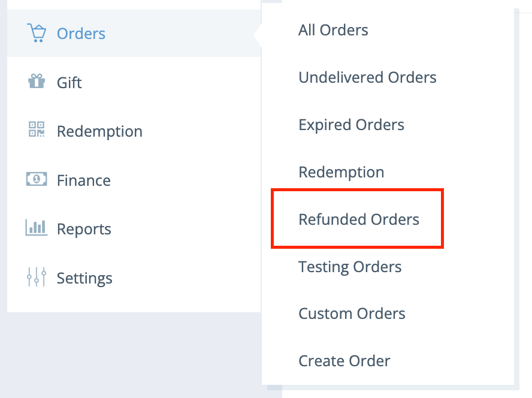Select the Orders label in sidebar
532x398 pixels.
[x=81, y=34]
